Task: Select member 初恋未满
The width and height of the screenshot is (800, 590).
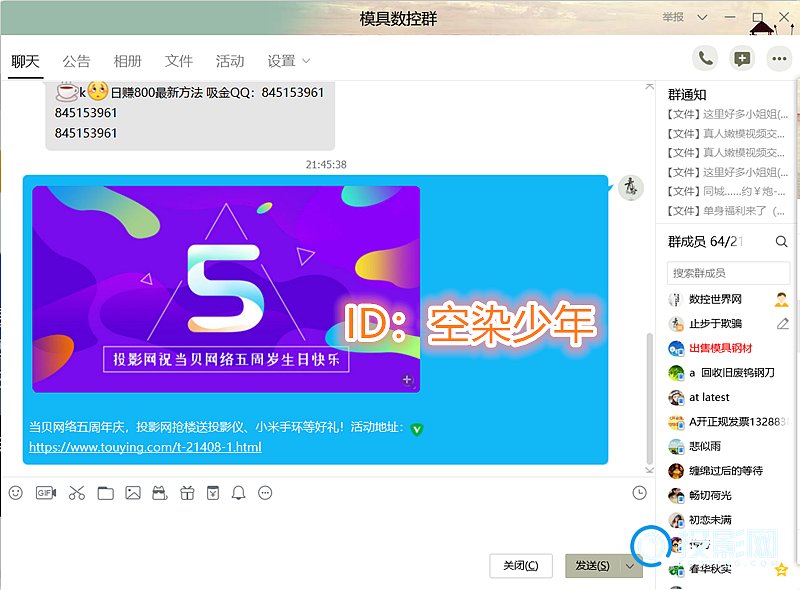Action: point(728,520)
